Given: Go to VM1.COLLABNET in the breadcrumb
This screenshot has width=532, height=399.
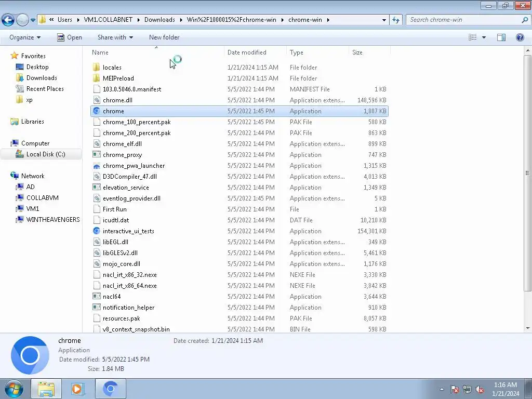Looking at the screenshot, I should pos(108,20).
